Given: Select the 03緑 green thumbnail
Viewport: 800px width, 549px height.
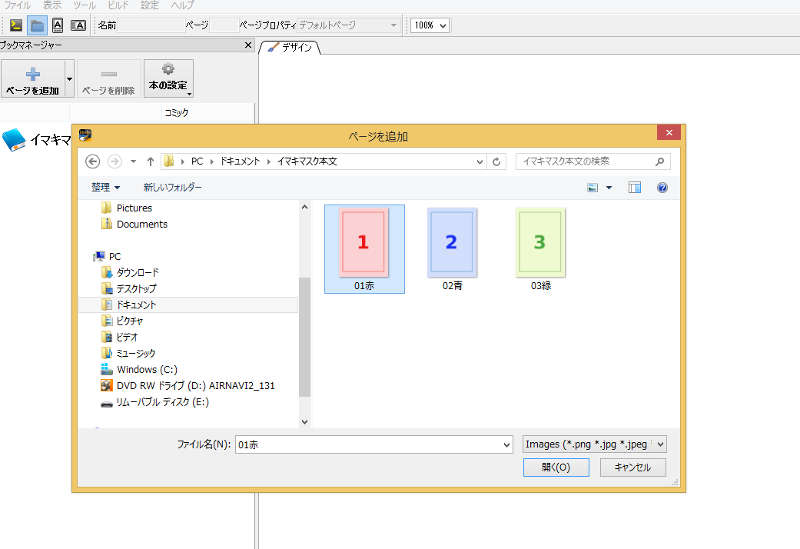Looking at the screenshot, I should pyautogui.click(x=540, y=249).
